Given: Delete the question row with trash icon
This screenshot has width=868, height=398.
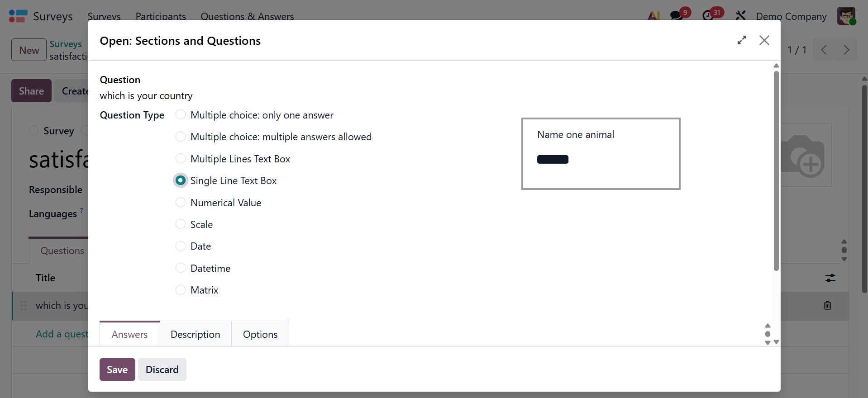Looking at the screenshot, I should click(x=827, y=305).
